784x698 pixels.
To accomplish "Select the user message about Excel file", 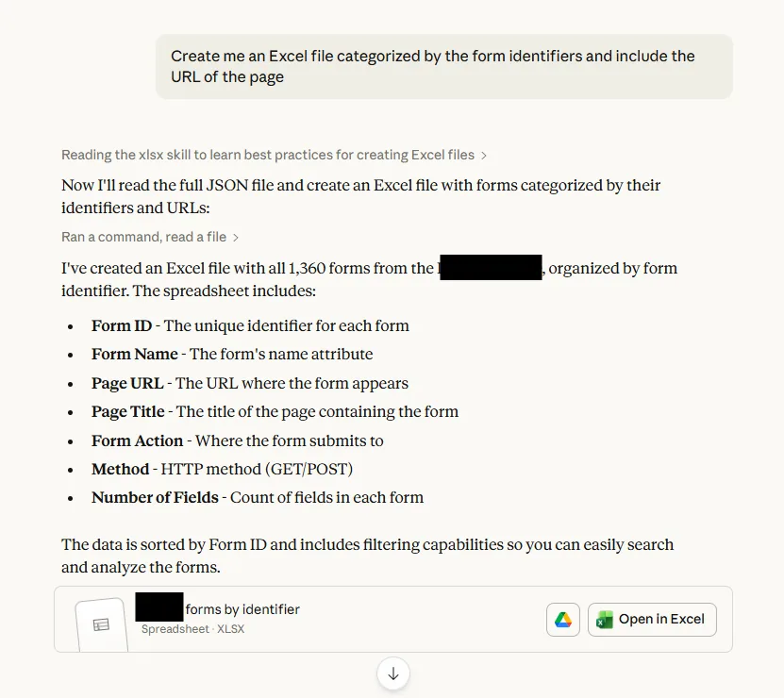I will pyautogui.click(x=444, y=67).
